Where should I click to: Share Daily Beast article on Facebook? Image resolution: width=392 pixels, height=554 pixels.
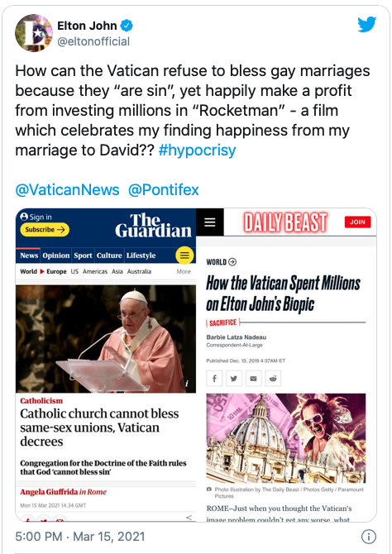214,379
